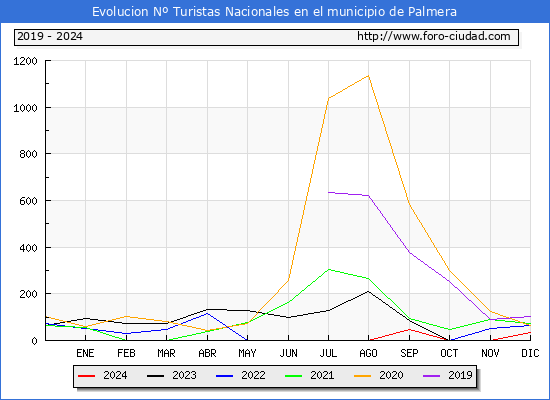Click the 400 y-axis value

click(28, 248)
